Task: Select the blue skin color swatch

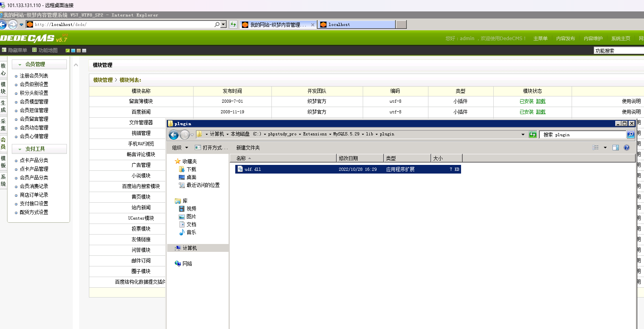Action: tap(73, 51)
